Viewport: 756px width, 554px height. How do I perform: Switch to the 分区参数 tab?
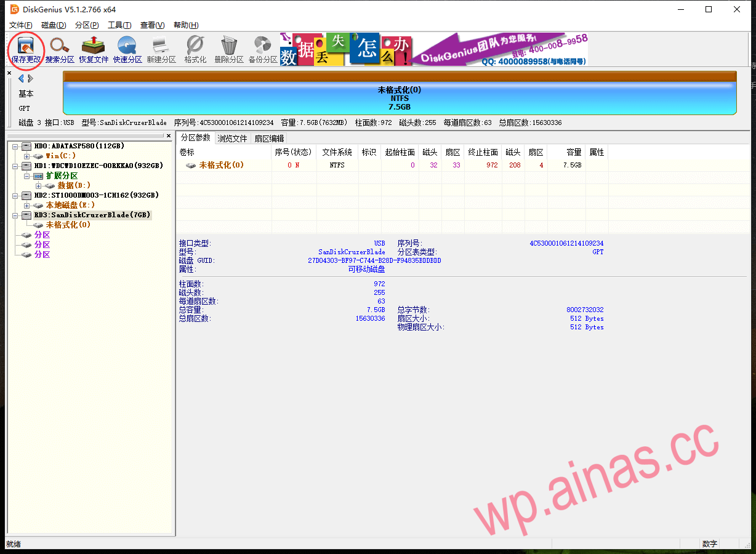click(x=195, y=138)
